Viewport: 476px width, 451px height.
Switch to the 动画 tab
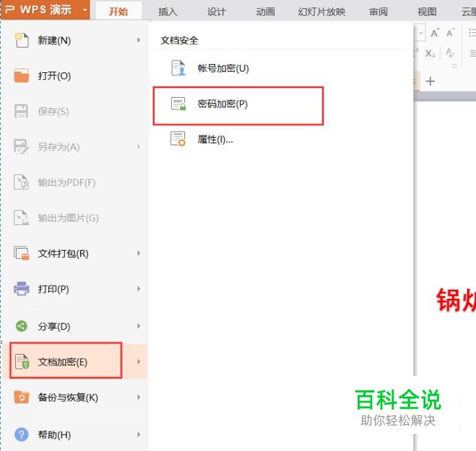(266, 12)
